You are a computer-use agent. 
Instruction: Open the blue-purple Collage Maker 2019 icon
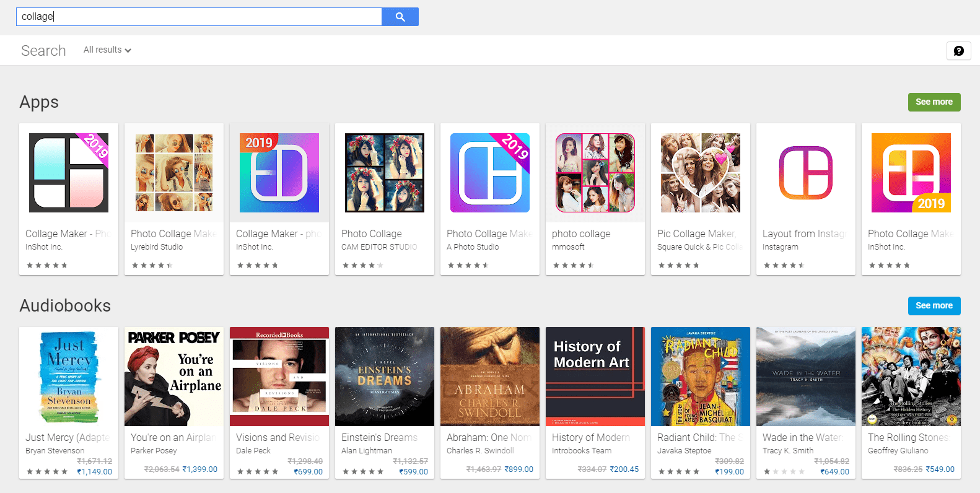[279, 173]
